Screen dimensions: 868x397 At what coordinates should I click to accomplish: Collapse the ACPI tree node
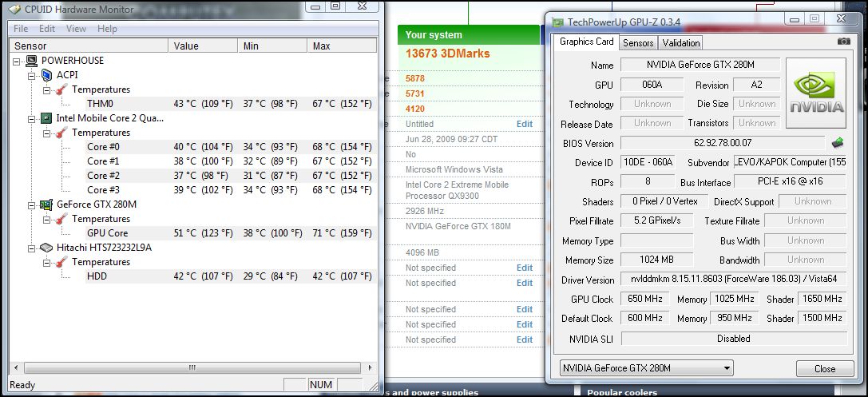coord(32,75)
